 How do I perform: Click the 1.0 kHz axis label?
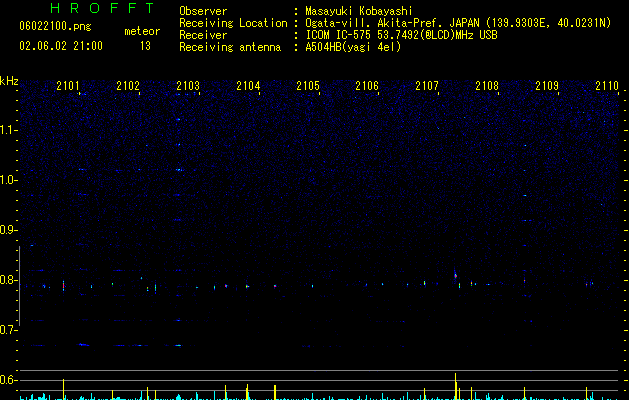pos(9,180)
